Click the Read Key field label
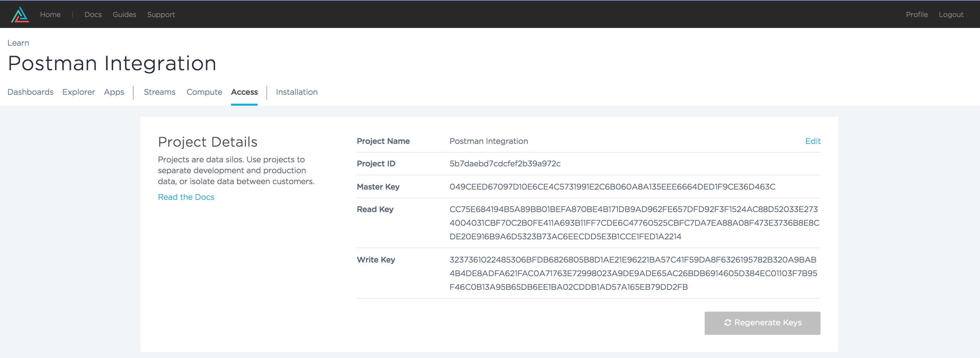 click(375, 209)
